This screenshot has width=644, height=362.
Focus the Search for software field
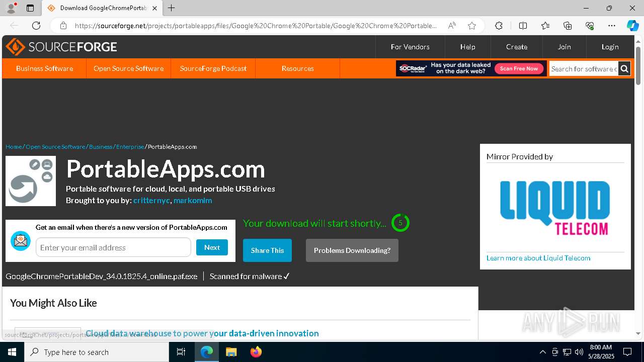[584, 69]
